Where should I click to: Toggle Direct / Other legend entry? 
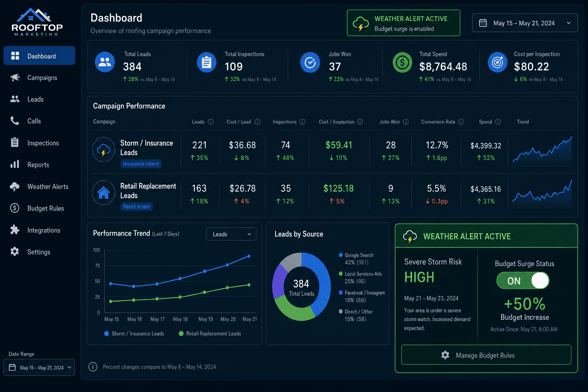[x=356, y=315]
